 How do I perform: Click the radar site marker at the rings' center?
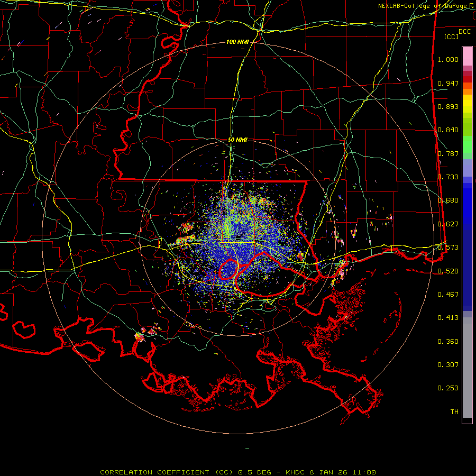pyautogui.click(x=239, y=237)
